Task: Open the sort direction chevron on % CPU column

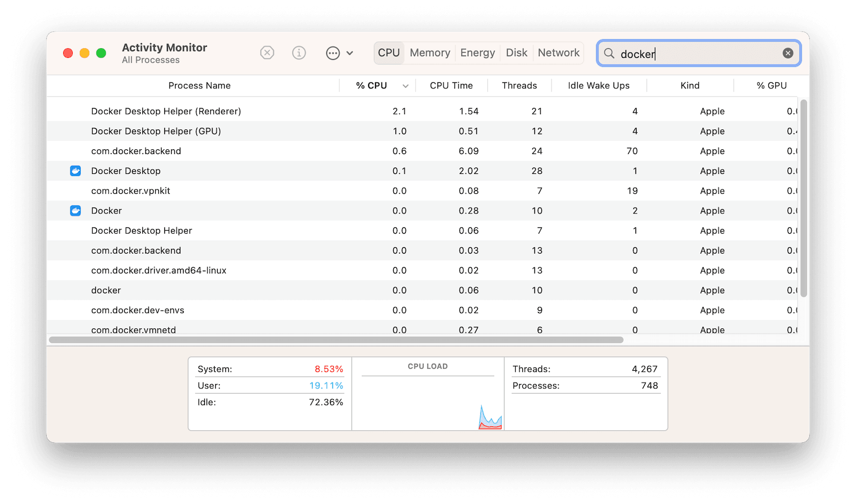Action: pos(406,86)
